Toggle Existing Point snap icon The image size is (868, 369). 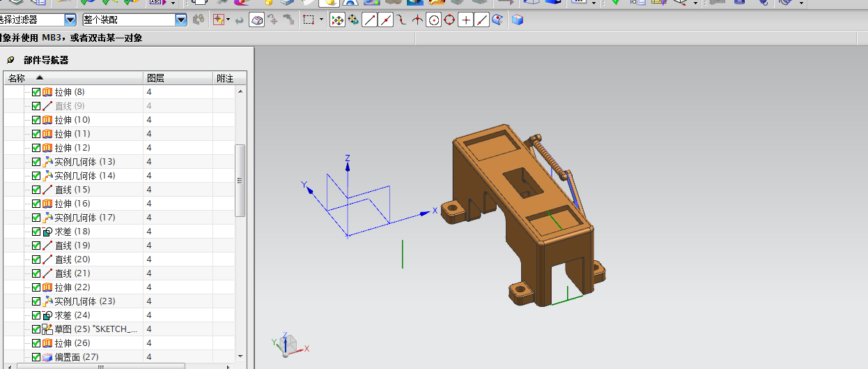point(466,20)
